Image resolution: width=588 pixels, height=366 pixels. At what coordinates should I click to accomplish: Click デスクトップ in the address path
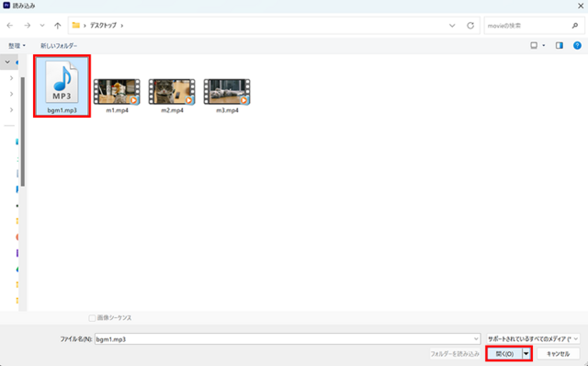(x=103, y=26)
